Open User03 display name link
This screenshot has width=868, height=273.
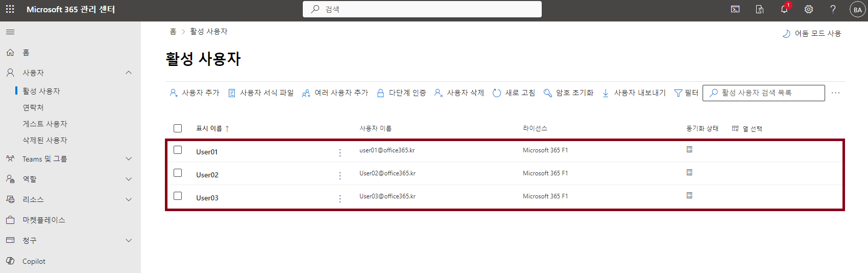tap(207, 198)
